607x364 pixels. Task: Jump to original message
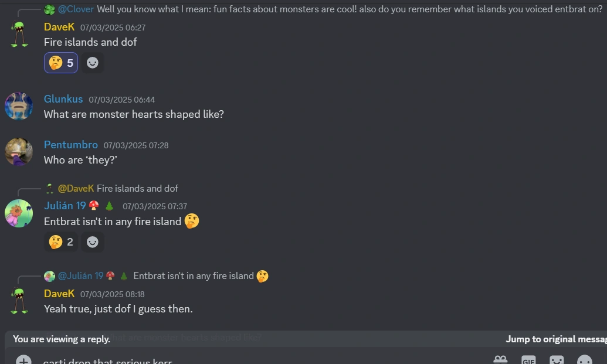(555, 339)
